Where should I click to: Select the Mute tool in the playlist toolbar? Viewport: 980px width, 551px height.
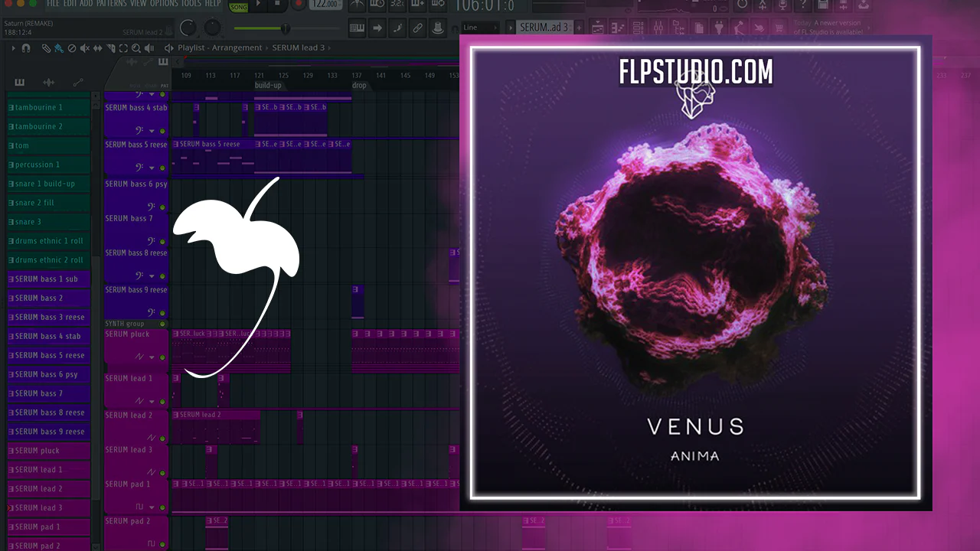click(84, 47)
